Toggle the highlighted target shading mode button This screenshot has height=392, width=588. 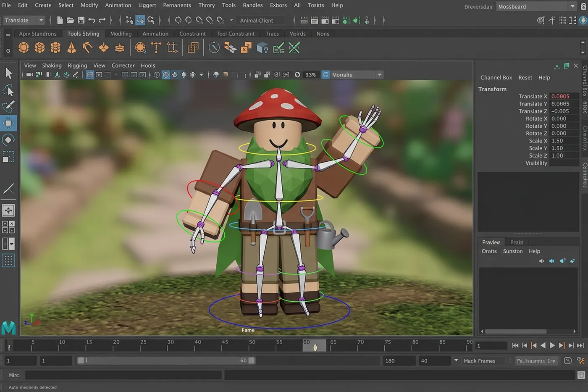click(165, 75)
